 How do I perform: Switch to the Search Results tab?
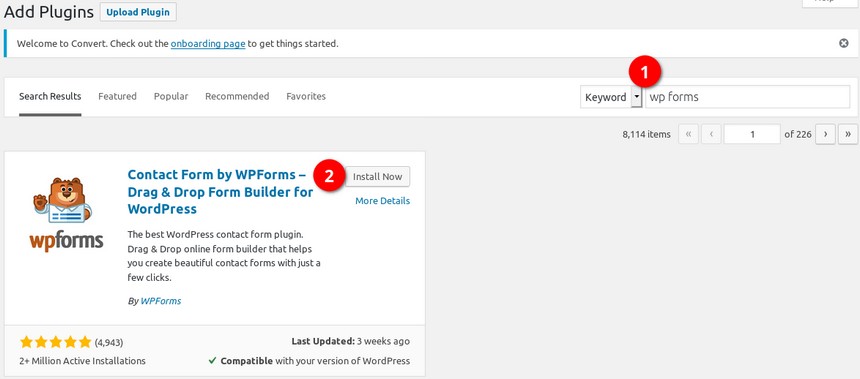[x=50, y=97]
